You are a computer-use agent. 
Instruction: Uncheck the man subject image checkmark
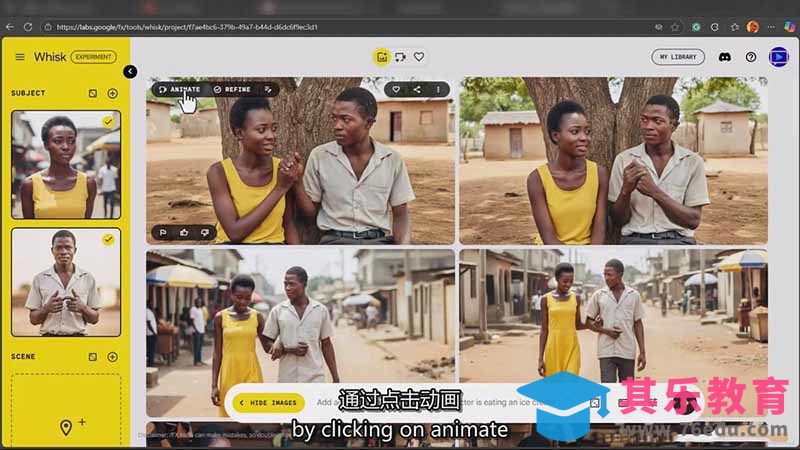coord(108,239)
